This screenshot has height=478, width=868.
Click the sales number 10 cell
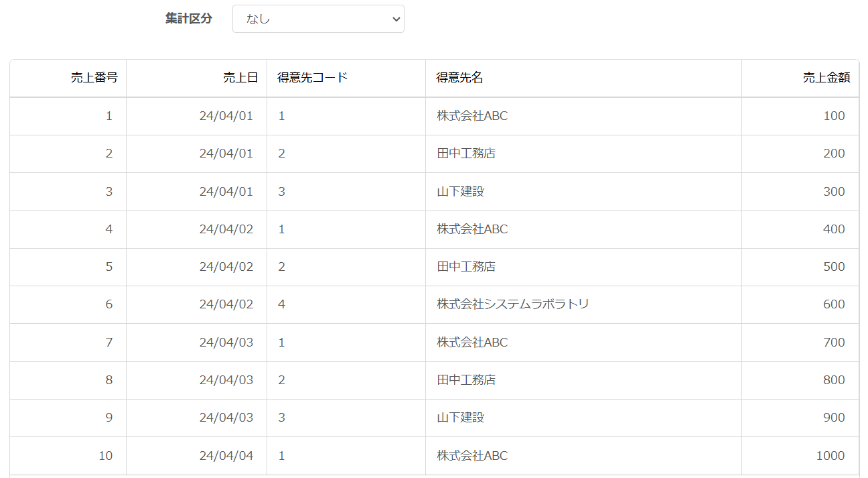coord(68,456)
